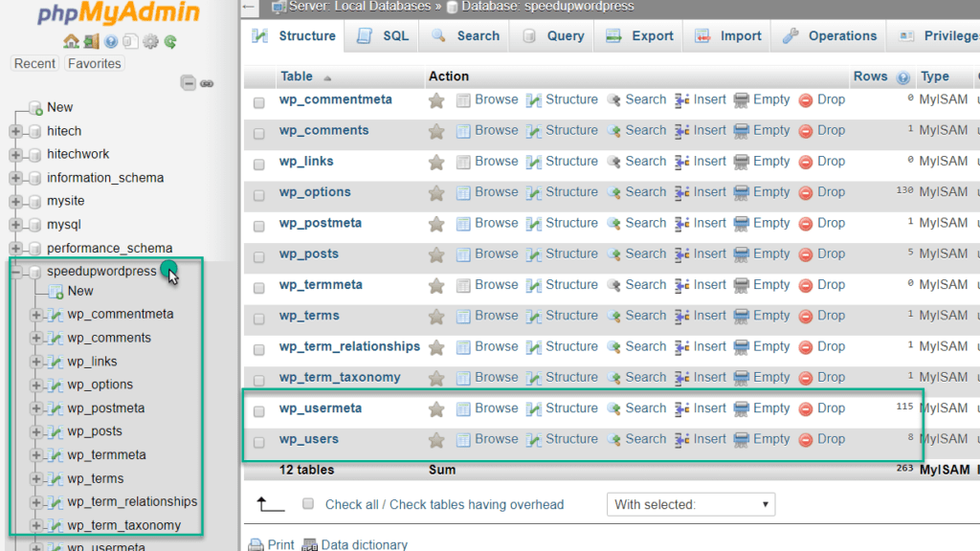Select mysite in the database tree
Image resolution: width=980 pixels, height=551 pixels.
[x=66, y=201]
